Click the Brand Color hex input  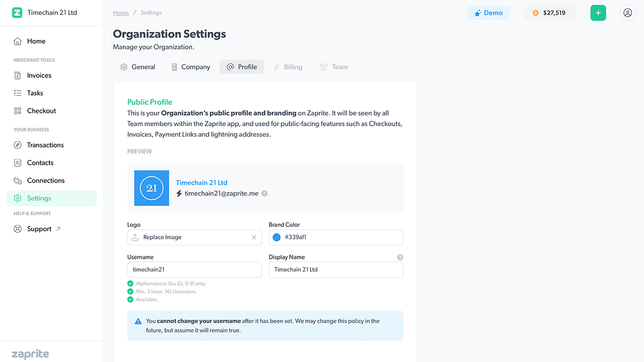[336, 237]
